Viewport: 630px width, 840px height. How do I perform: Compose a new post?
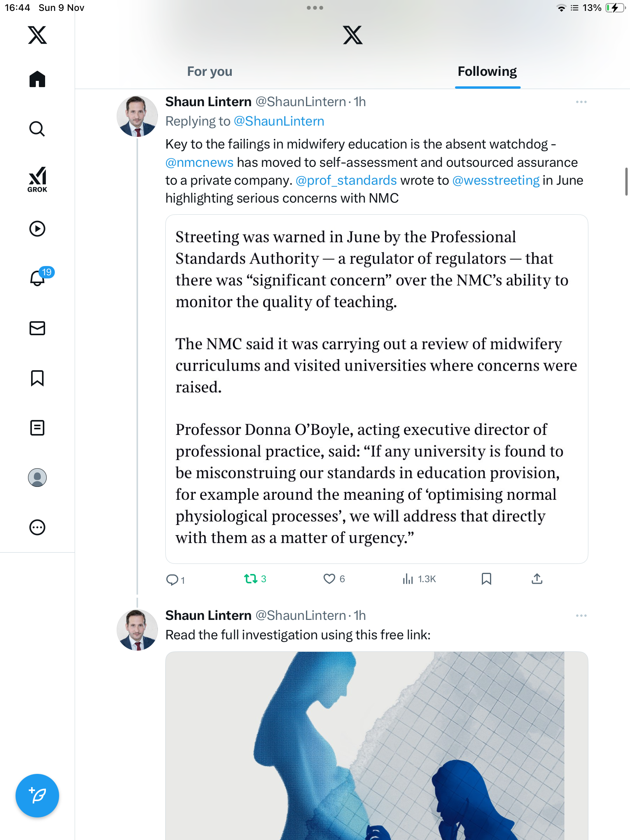coord(37,796)
